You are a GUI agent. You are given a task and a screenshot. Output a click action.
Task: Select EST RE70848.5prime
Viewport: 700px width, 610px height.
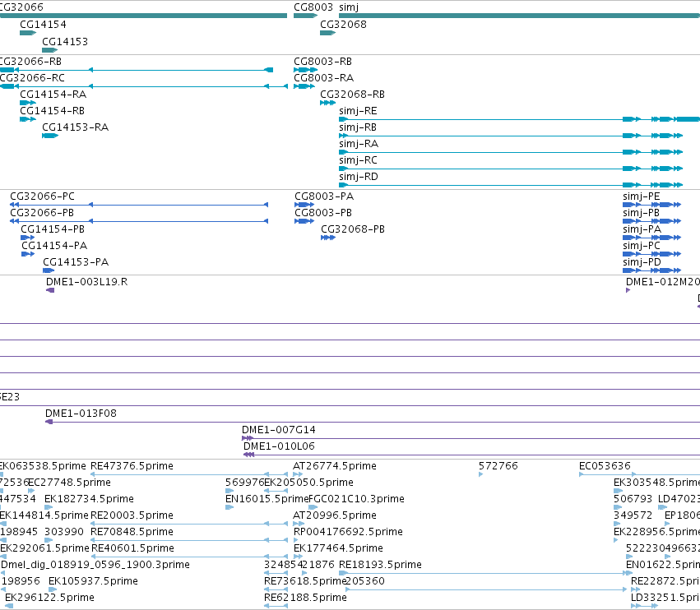point(132,533)
